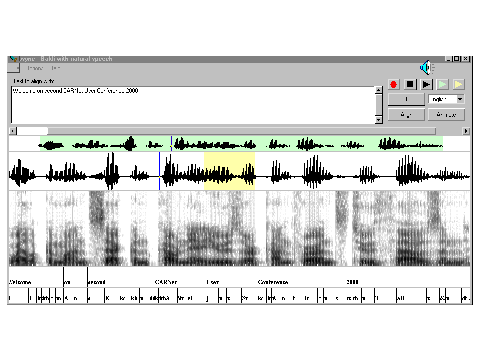The width and height of the screenshot is (480, 360).
Task: Click inside the text to align field
Action: coord(193,105)
